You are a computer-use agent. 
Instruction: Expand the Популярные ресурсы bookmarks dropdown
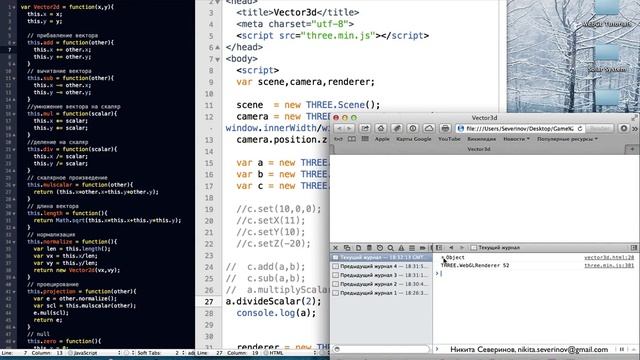(x=567, y=139)
